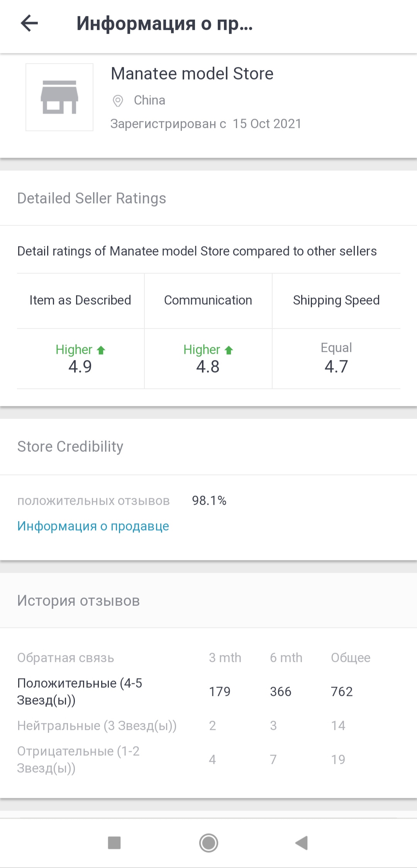This screenshot has height=868, width=417.
Task: Tap the Item as Described 4.9 rating
Action: point(80,366)
